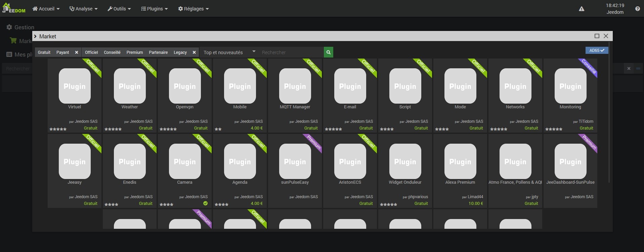Click the help question mark icon
Viewport: 644px width, 252px height.
(x=637, y=9)
